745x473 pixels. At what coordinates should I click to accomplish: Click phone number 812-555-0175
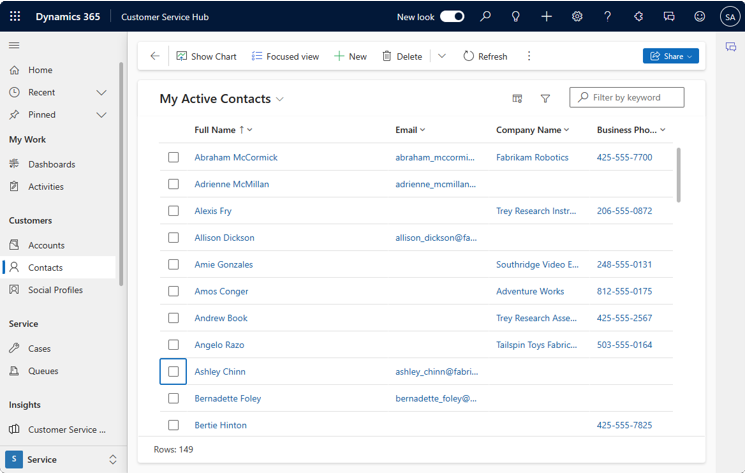click(x=624, y=291)
